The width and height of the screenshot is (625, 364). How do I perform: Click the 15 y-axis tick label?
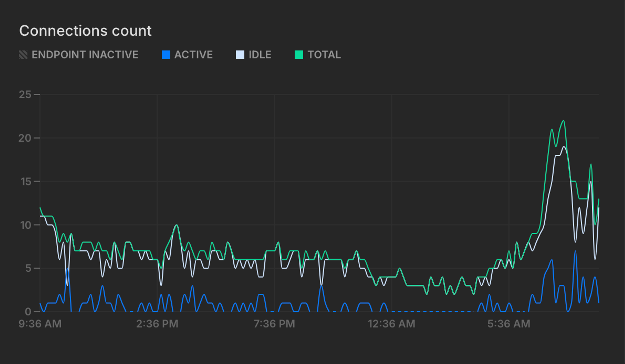point(26,182)
